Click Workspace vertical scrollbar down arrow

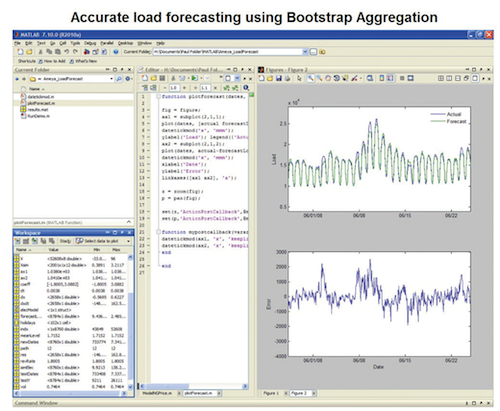tap(130, 387)
